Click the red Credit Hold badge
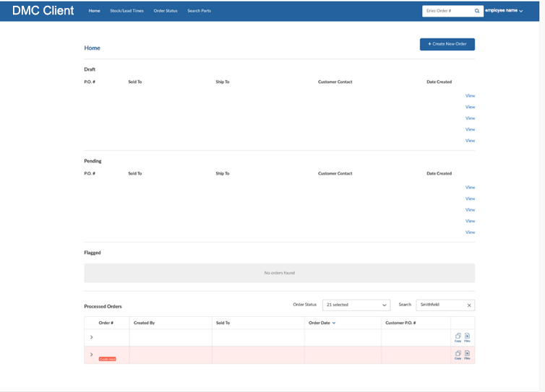 coord(108,359)
